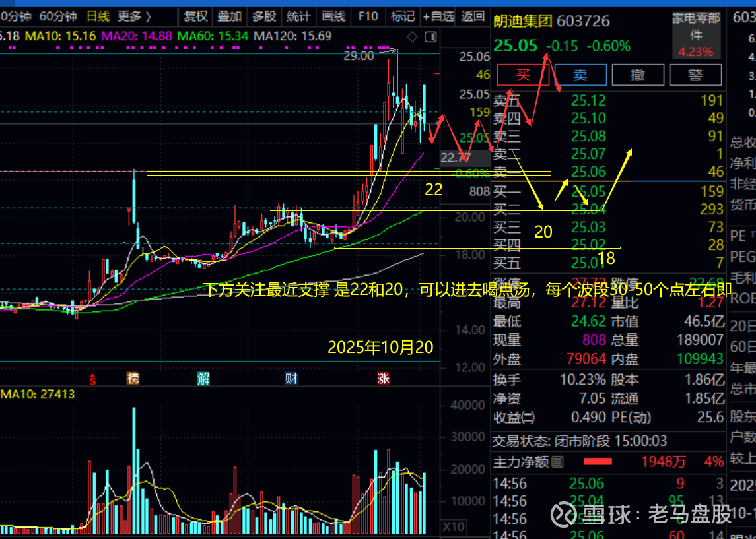Open the 统计 statistics tool

[x=298, y=16]
